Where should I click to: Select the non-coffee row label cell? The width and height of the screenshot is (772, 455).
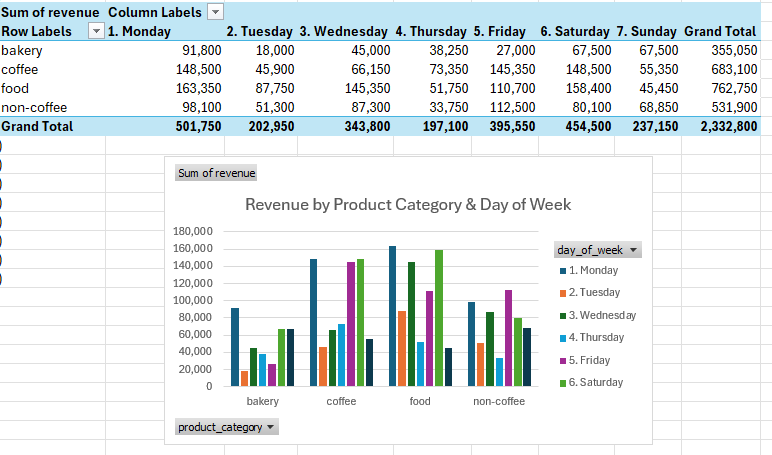(29, 107)
